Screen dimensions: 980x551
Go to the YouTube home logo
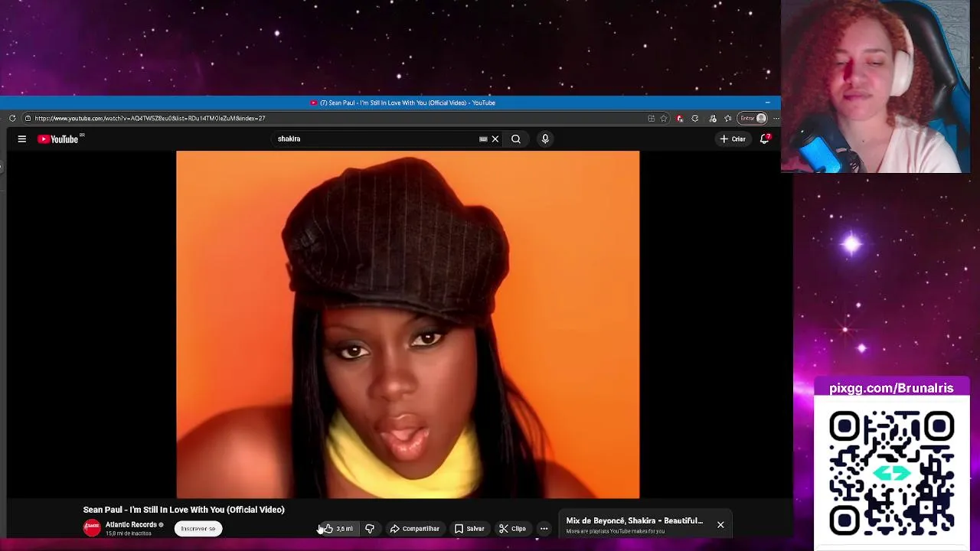coord(58,139)
